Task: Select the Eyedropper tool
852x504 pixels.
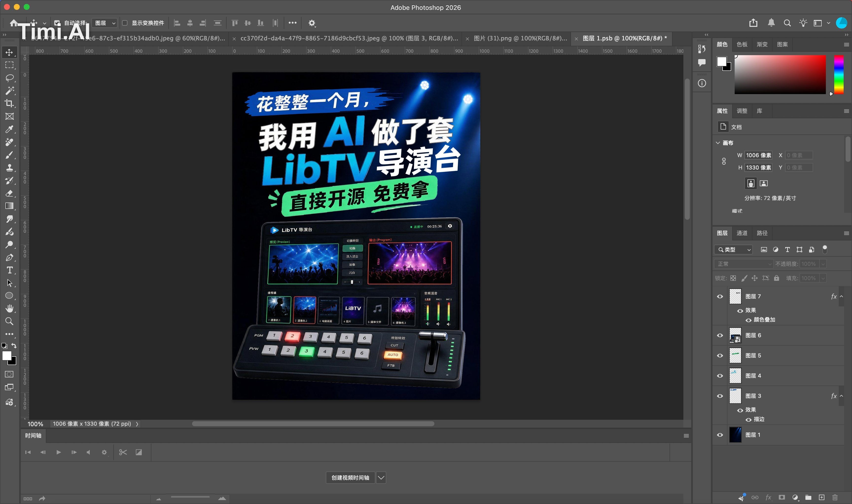Action: [9, 129]
